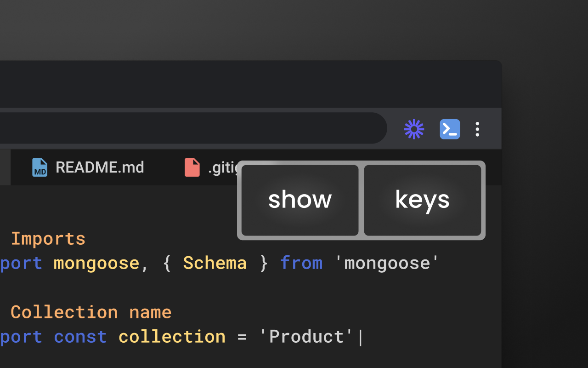Screen dimensions: 588x368
Task: Click the yellow "mongoose" default import name
Action: 96,263
